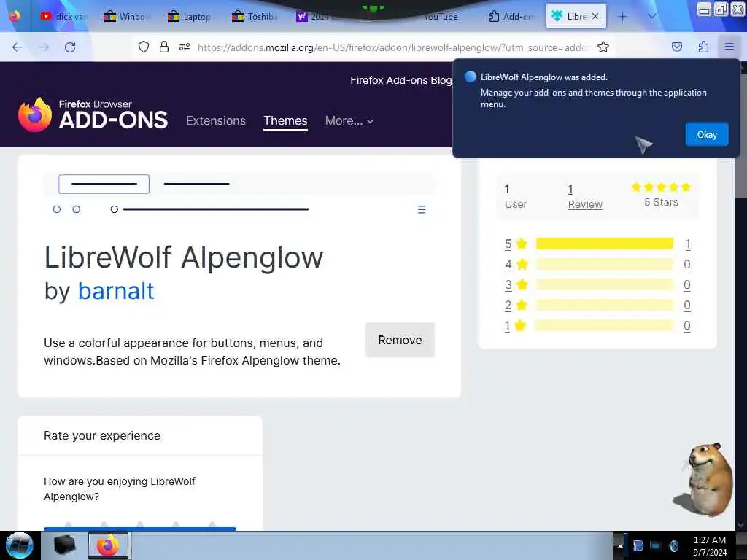Filter reviews by 3 stars row
This screenshot has height=560, width=747.
tap(597, 285)
